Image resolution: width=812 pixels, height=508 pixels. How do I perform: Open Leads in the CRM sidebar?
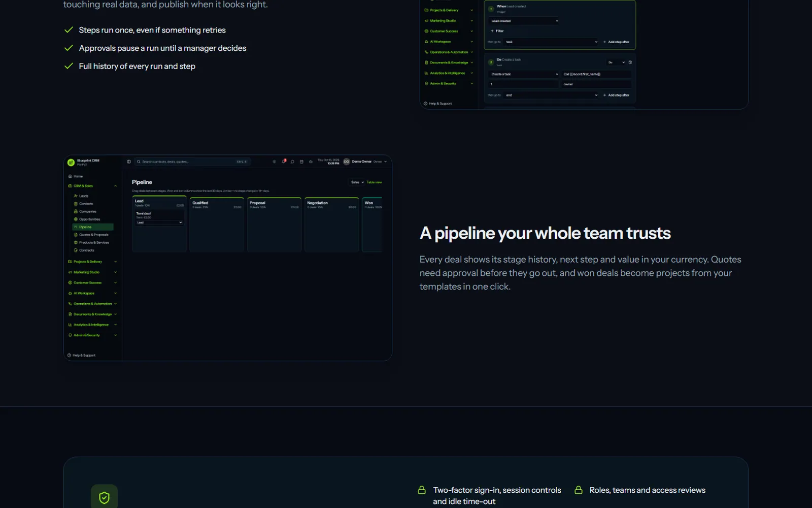[x=81, y=196]
